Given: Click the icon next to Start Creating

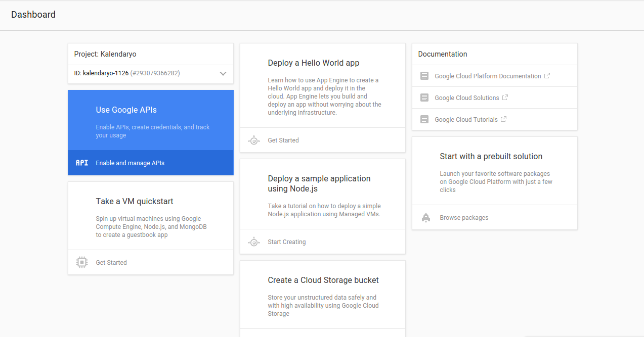Looking at the screenshot, I should pyautogui.click(x=254, y=242).
